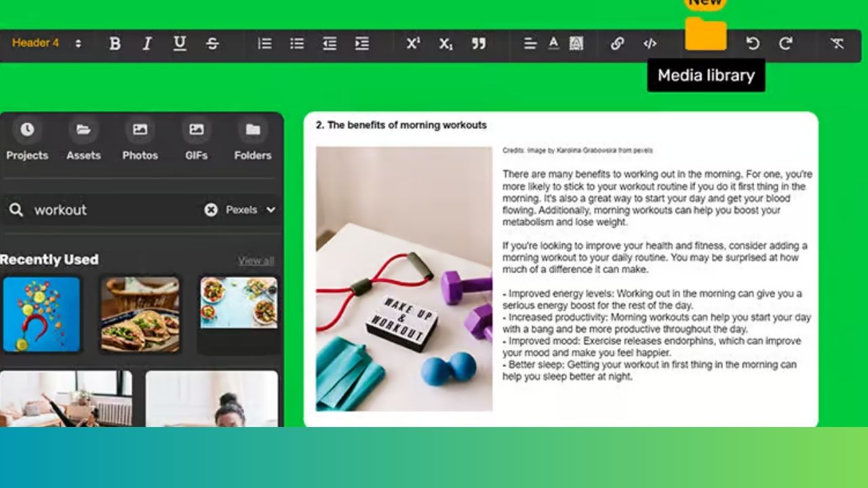The image size is (868, 488).
Task: Toggle the numbered list
Action: (264, 44)
